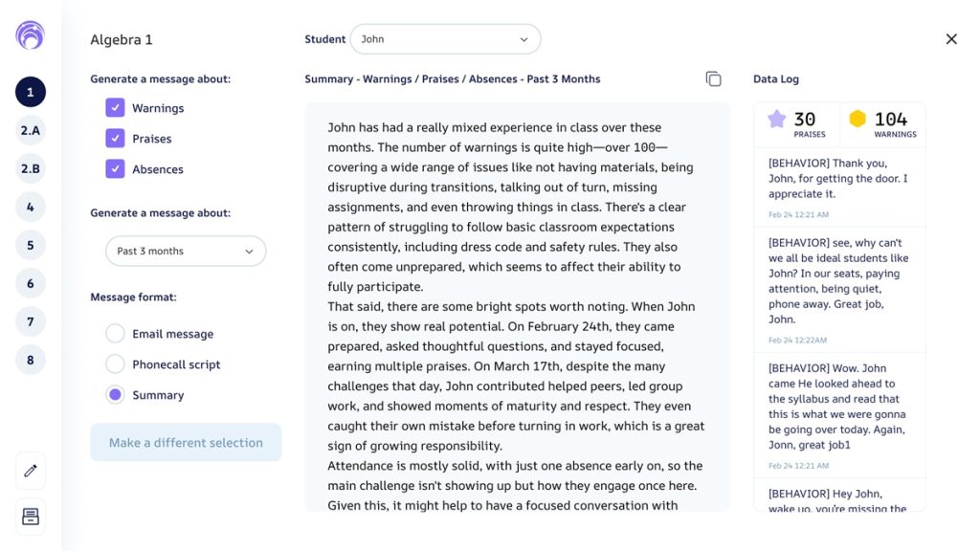Open the first behavior log entry
980x551 pixels.
839,187
